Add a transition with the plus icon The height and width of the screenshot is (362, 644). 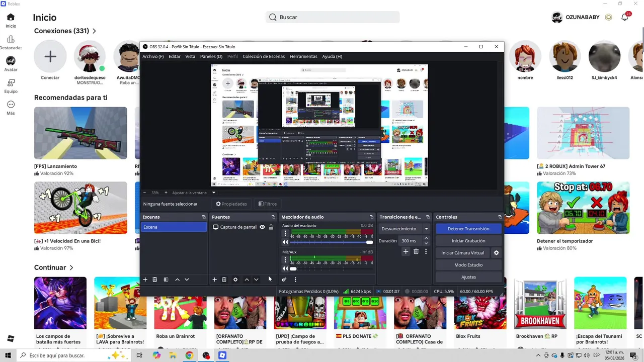click(x=406, y=251)
